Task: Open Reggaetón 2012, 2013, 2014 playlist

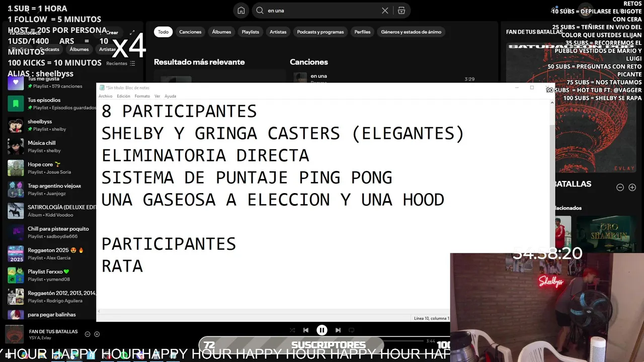Action: (51, 297)
